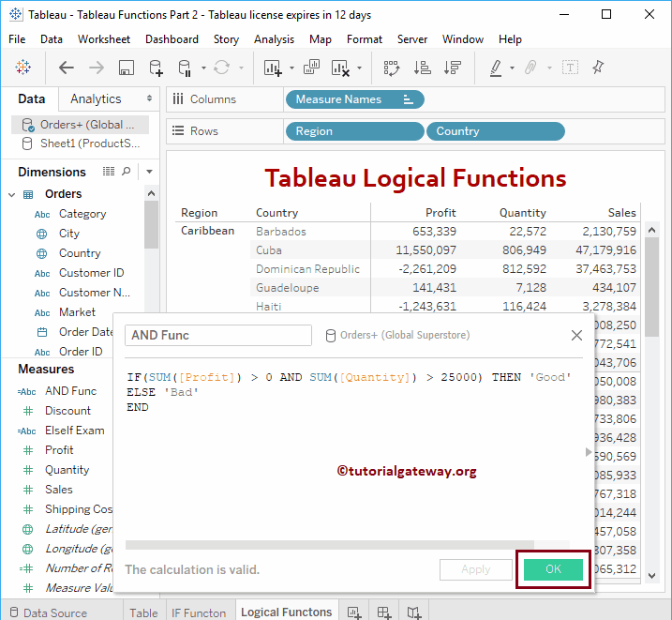The width and height of the screenshot is (672, 620).
Task: Click the AND Func calculation name field
Action: coord(218,335)
